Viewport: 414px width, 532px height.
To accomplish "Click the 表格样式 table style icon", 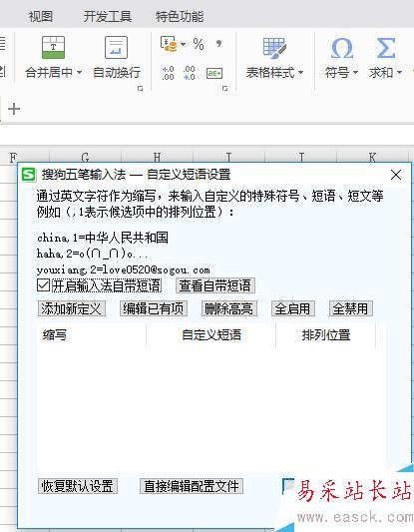I will click(274, 48).
